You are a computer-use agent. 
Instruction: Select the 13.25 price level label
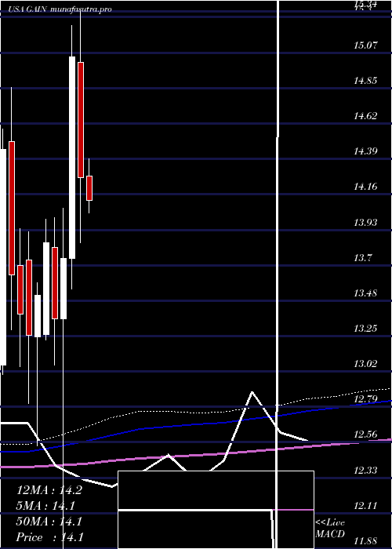click(x=366, y=328)
